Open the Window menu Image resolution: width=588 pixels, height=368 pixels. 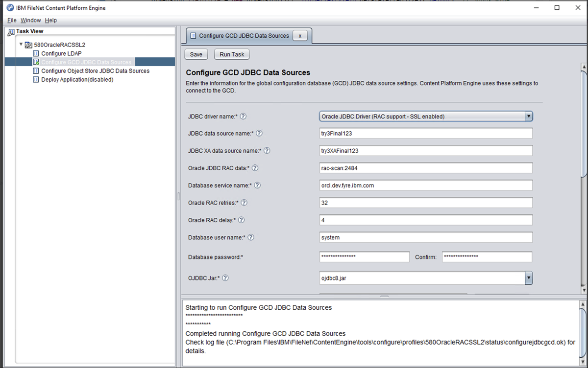pos(31,20)
